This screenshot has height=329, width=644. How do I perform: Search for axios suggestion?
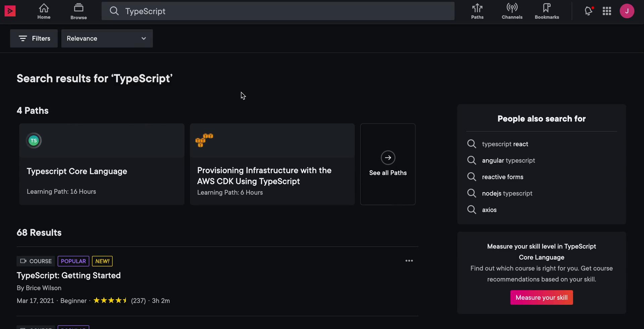point(489,210)
